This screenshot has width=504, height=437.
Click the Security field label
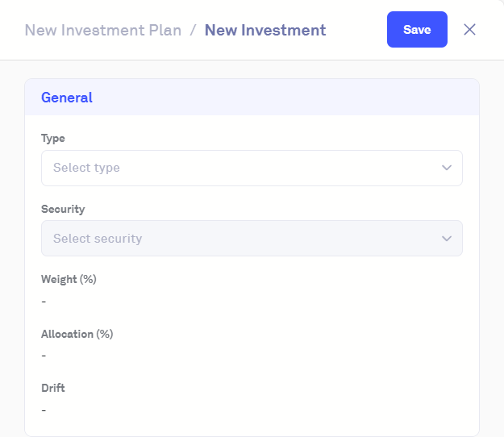click(x=63, y=209)
